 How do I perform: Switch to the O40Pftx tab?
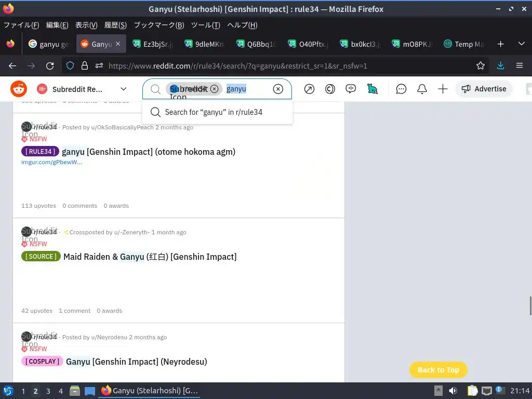tap(309, 44)
